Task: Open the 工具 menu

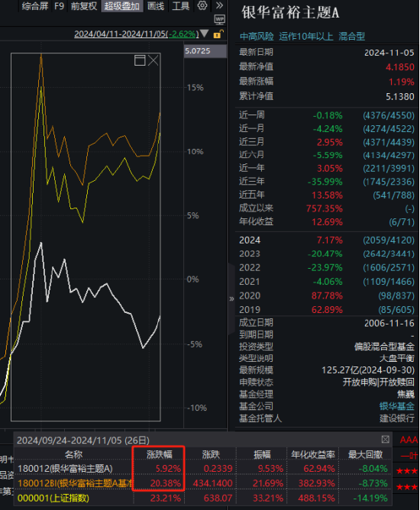Action: [x=180, y=6]
